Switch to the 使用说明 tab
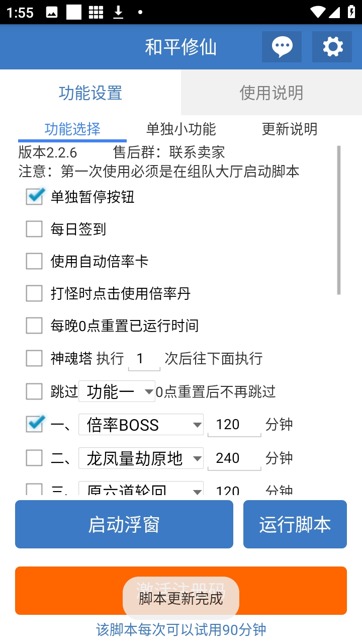The image size is (362, 644). (x=271, y=93)
